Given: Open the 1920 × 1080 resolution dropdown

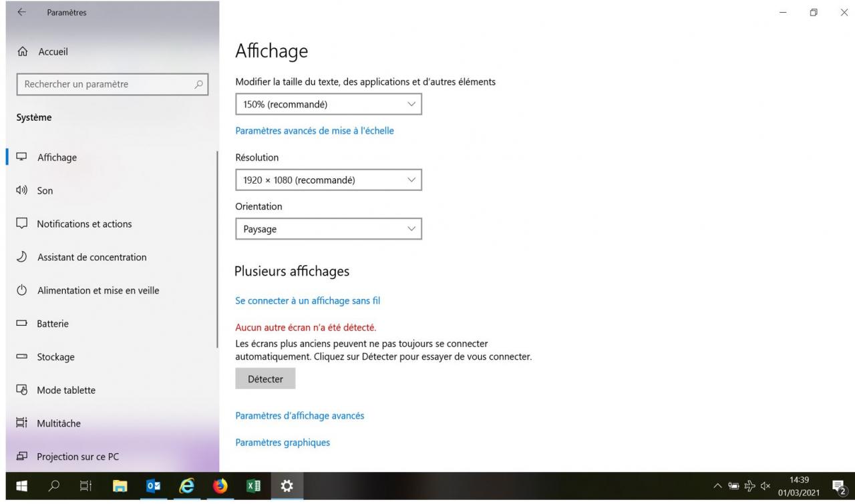Looking at the screenshot, I should pos(329,180).
